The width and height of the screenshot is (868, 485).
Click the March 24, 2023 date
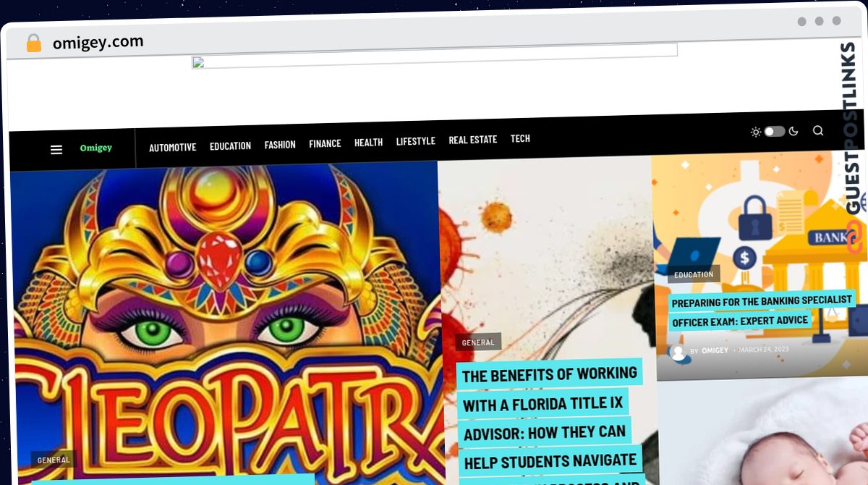click(x=763, y=350)
